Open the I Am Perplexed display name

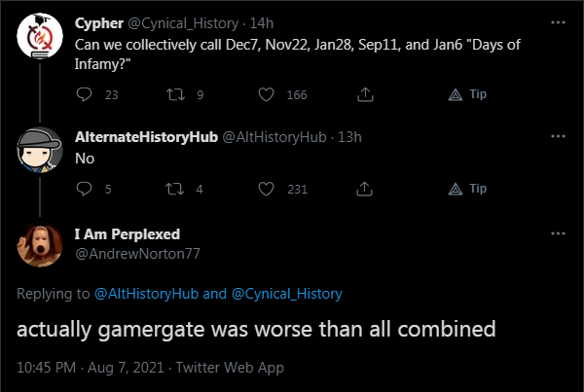128,234
